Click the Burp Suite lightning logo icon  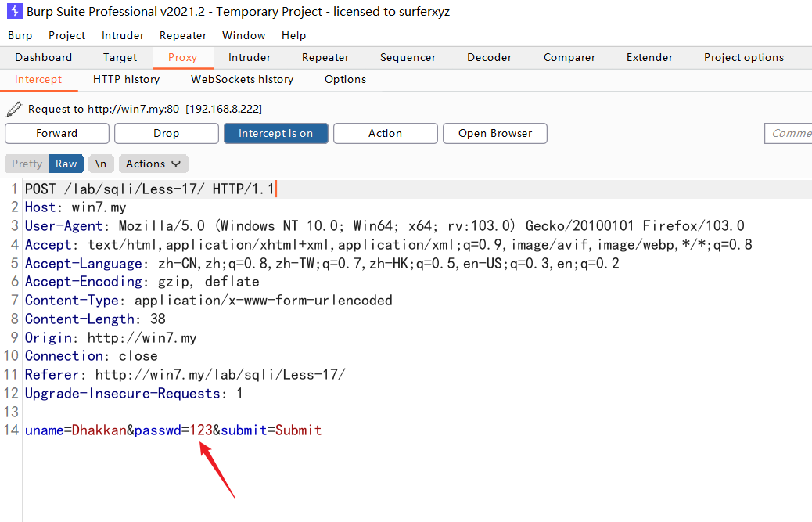coord(13,12)
